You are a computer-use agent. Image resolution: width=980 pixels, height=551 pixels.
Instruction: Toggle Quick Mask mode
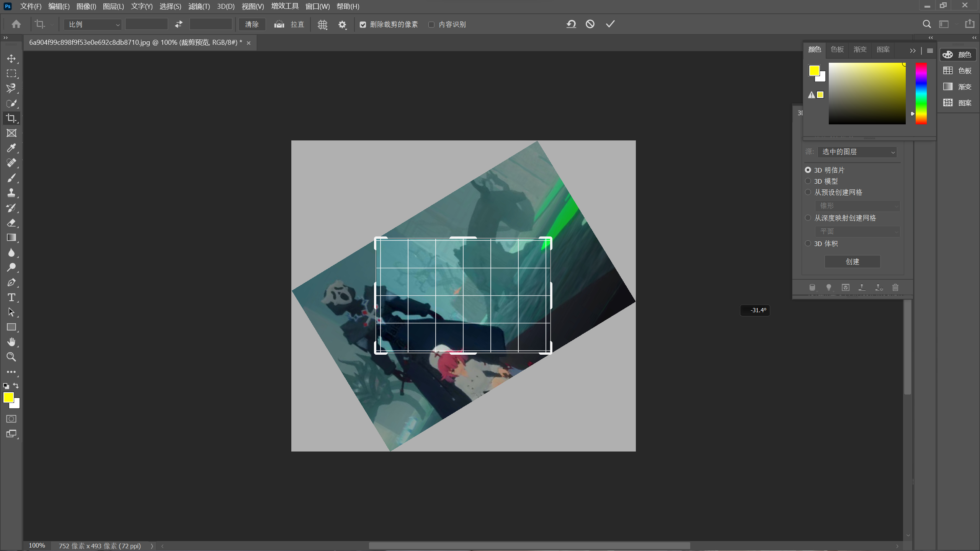tap(11, 419)
